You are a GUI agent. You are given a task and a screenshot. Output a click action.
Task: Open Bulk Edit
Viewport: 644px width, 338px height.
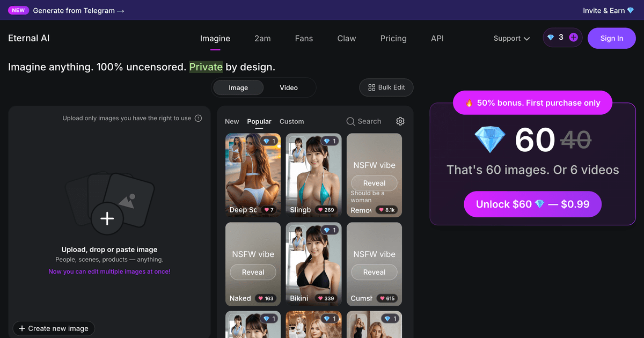tap(386, 87)
